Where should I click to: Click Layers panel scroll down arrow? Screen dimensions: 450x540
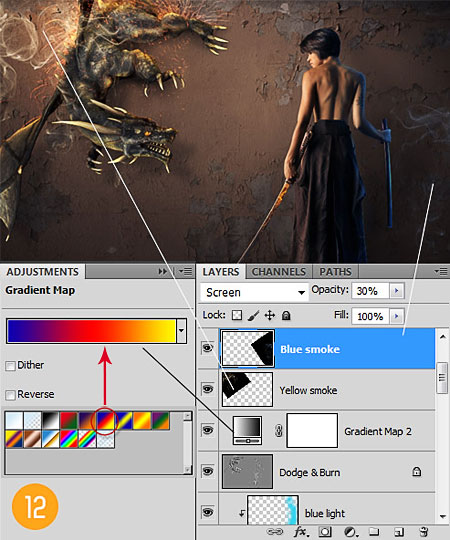[x=443, y=516]
